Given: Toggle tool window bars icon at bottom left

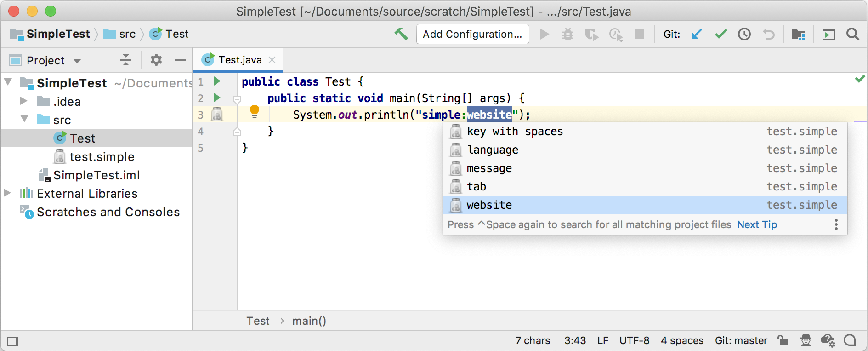Looking at the screenshot, I should pos(12,341).
